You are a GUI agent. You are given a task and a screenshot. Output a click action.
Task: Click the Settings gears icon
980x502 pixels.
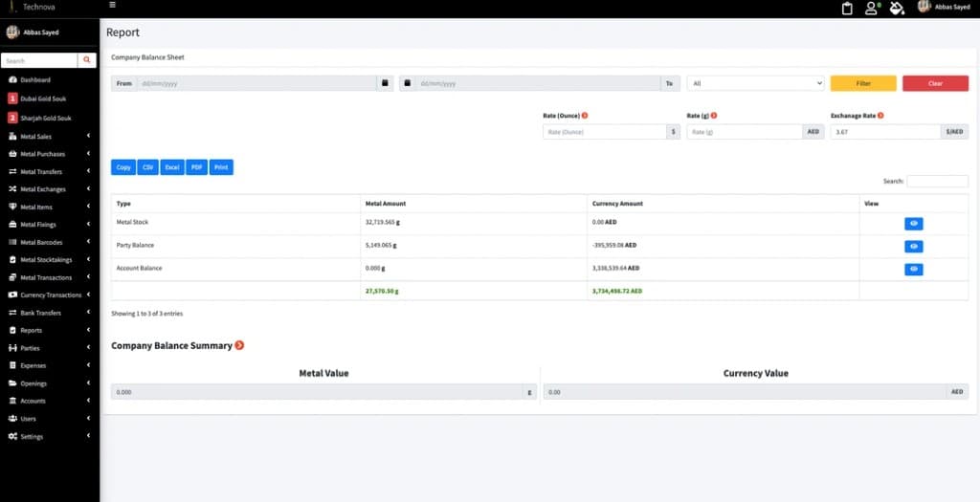click(x=12, y=436)
